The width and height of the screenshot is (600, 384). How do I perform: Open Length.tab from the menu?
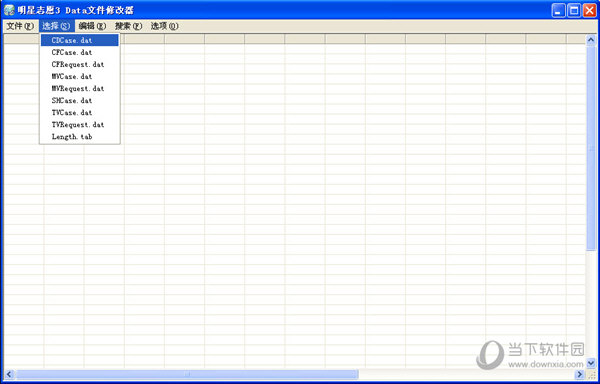(80, 137)
